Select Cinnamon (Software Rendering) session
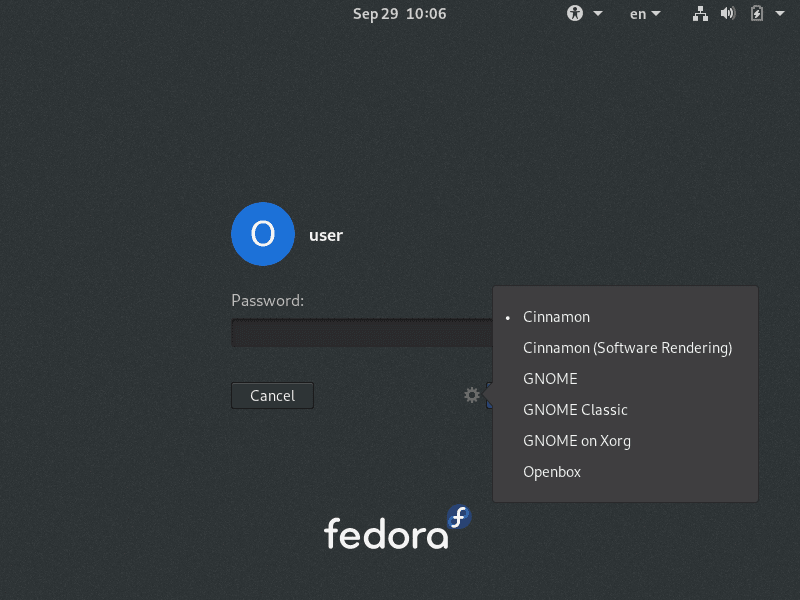Screen dimensions: 800x600 [x=627, y=347]
